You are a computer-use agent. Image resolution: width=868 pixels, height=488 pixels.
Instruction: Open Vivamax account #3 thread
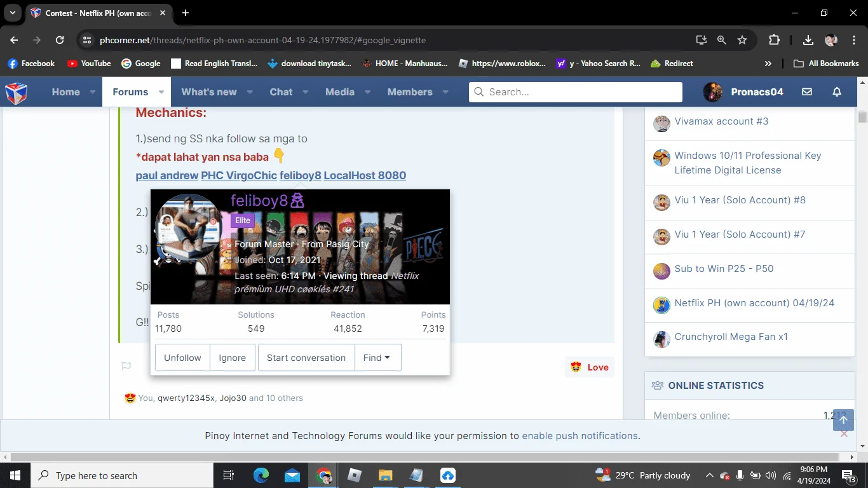pyautogui.click(x=721, y=121)
